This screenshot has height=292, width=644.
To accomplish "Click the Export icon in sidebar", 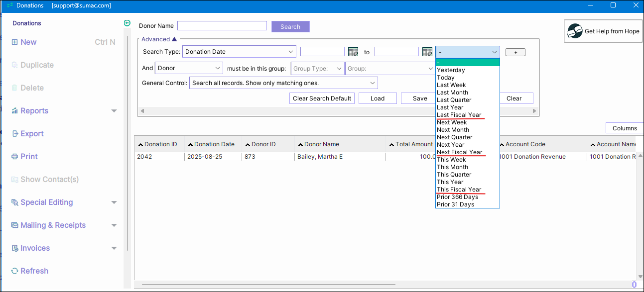I will [x=15, y=134].
